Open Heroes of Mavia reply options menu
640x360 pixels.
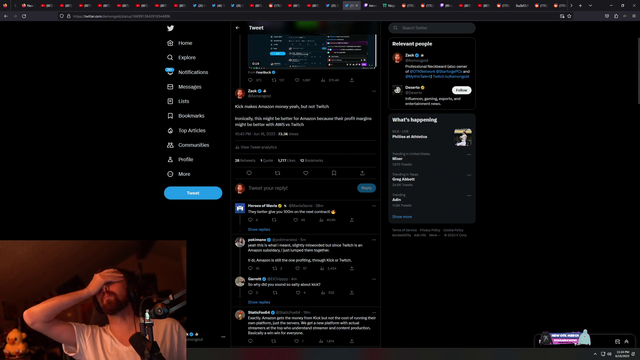point(374,206)
